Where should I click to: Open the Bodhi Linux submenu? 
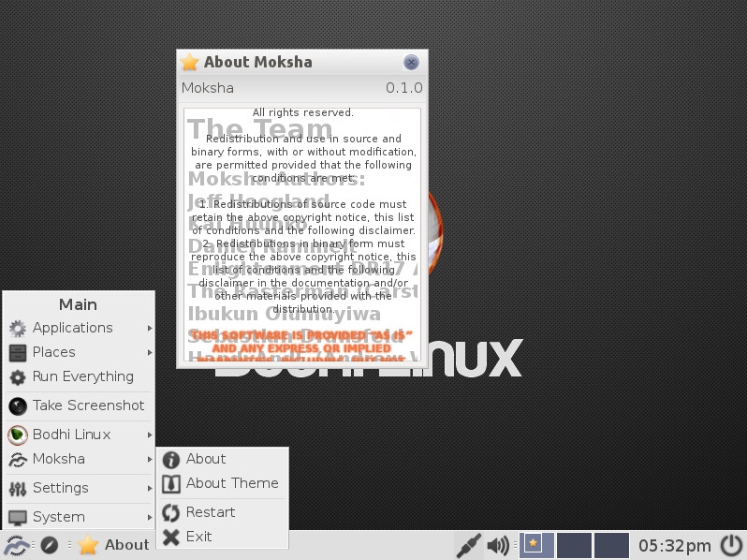tap(79, 435)
